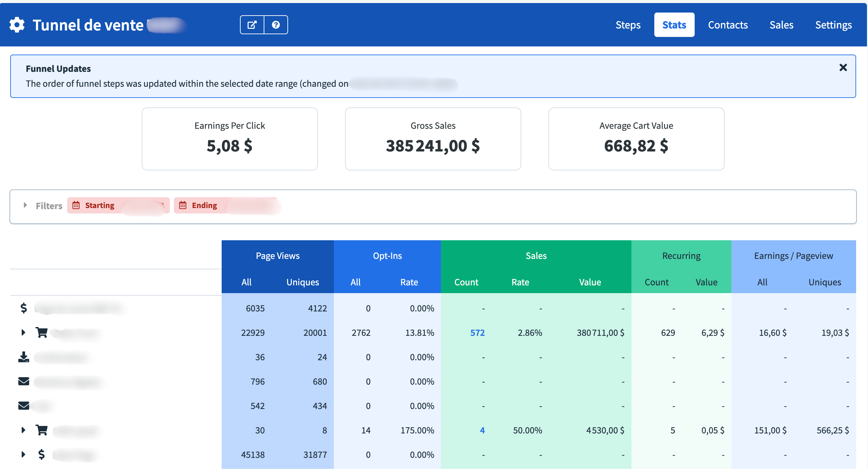Click the question mark help icon
Screen dimensions: 868x469
click(x=276, y=25)
